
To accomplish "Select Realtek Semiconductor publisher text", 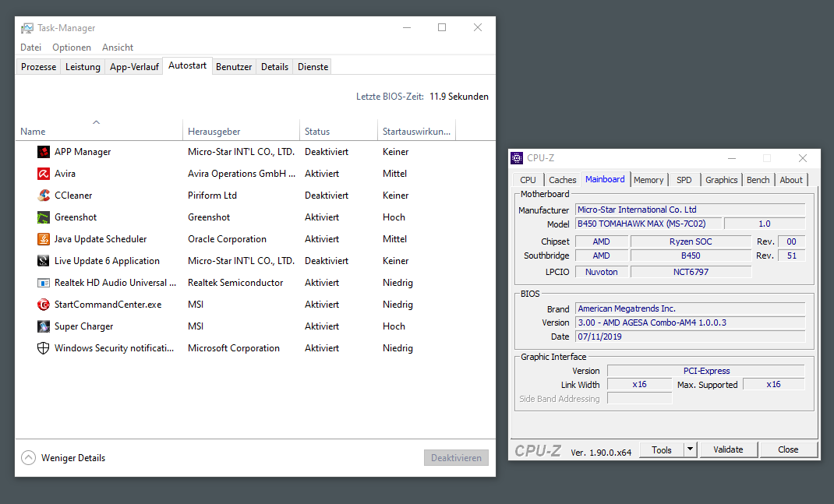I will click(235, 283).
